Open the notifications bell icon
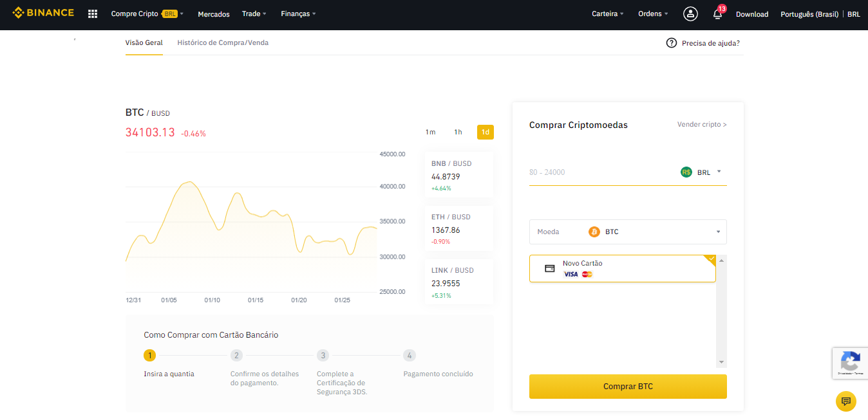Screen dimensions: 868x420 click(718, 14)
